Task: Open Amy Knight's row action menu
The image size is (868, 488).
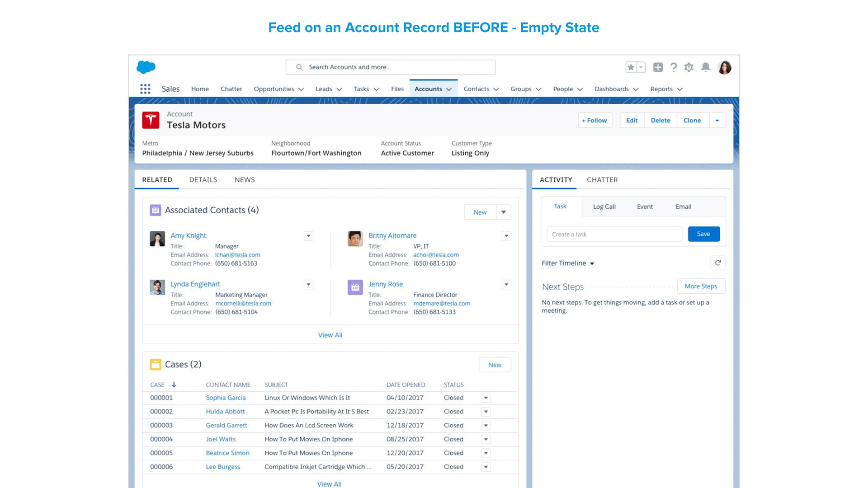Action: coord(308,236)
